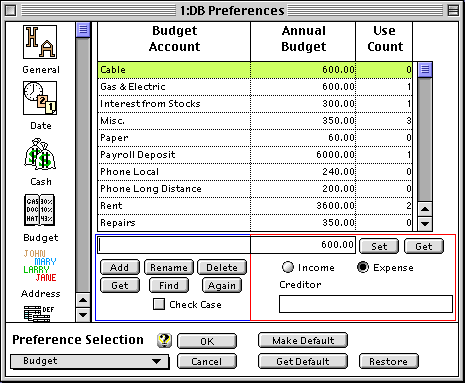Viewport: 465px width, 383px height.
Task: Click the Restore button
Action: pos(388,361)
